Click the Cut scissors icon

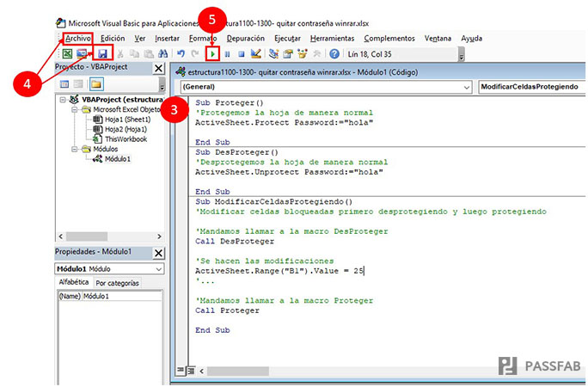point(120,54)
